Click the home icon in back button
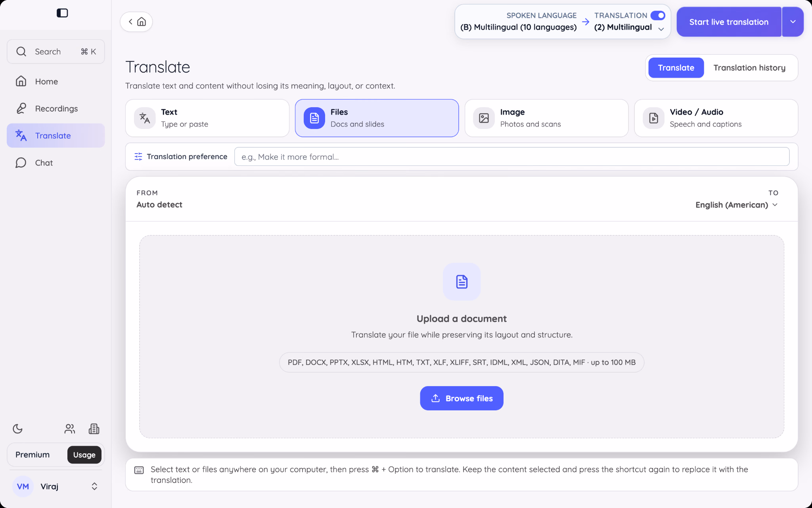The image size is (812, 508). click(x=142, y=22)
